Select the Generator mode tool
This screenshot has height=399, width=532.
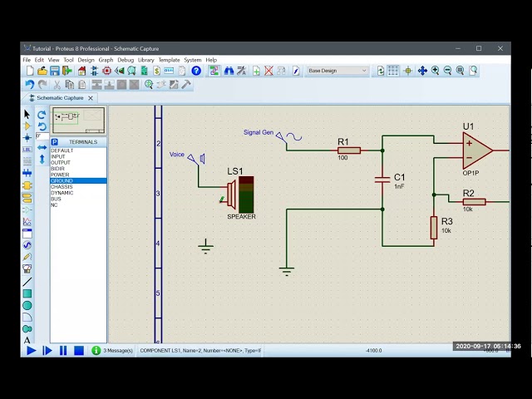tap(27, 245)
